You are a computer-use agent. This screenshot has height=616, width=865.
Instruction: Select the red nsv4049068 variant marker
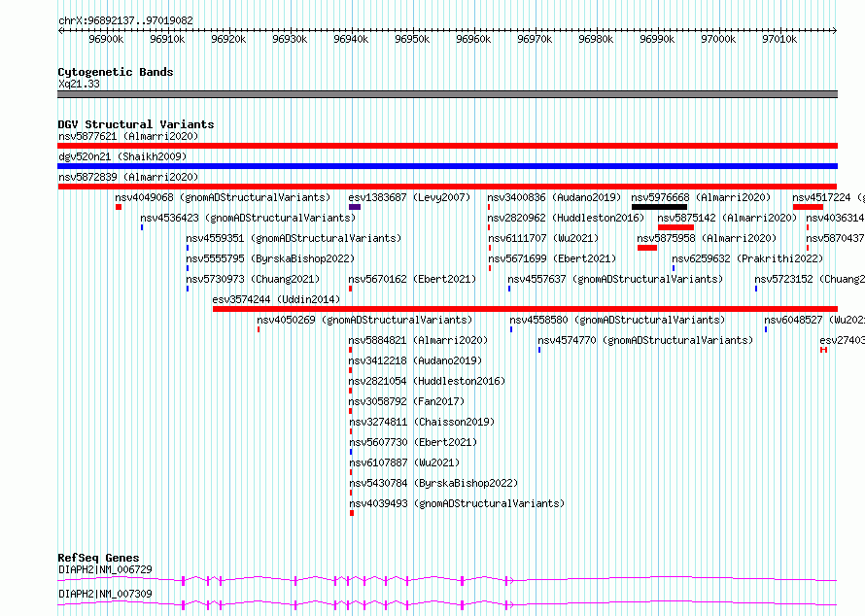[x=119, y=207]
